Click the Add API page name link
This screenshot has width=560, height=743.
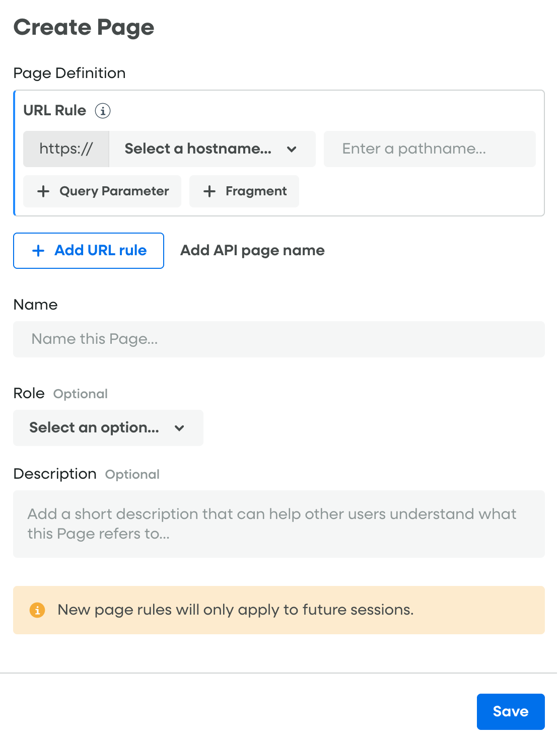(252, 251)
